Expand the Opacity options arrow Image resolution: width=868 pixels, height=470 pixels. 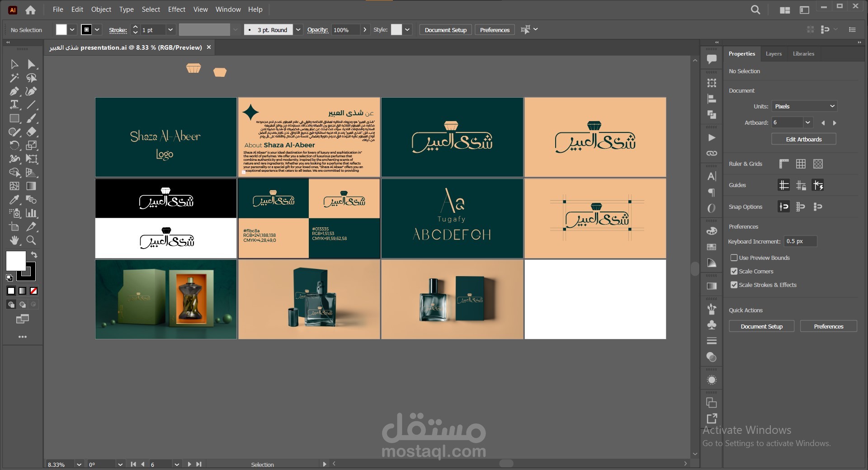pos(365,30)
